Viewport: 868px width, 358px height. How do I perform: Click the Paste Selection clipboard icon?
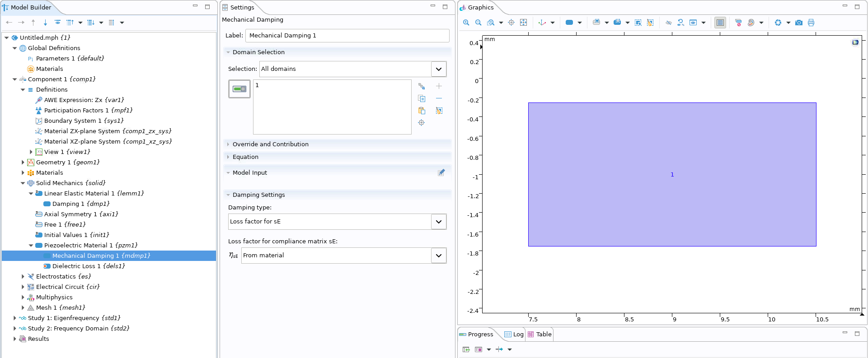pos(422,111)
